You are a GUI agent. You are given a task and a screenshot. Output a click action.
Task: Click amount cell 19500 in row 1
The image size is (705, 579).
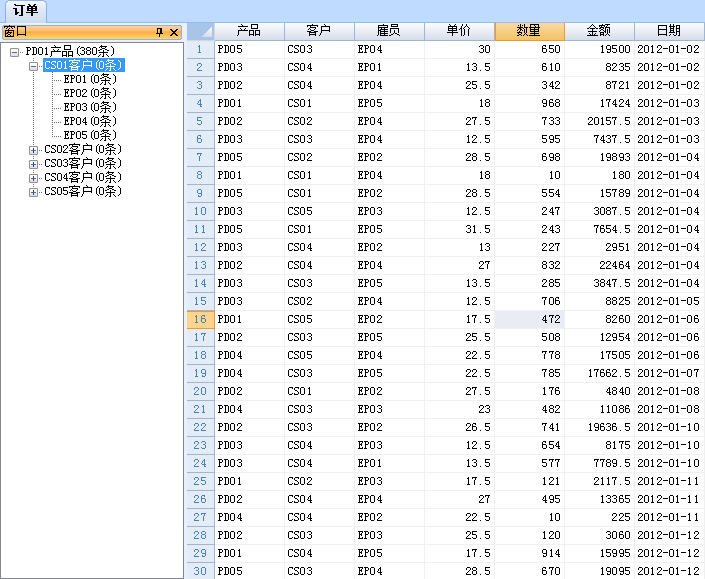(x=599, y=49)
